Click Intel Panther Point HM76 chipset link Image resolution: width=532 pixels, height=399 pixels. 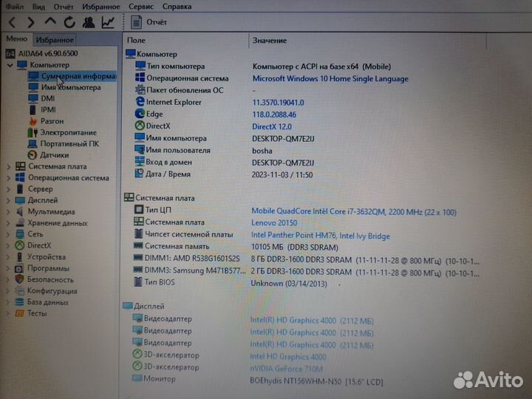pyautogui.click(x=320, y=236)
